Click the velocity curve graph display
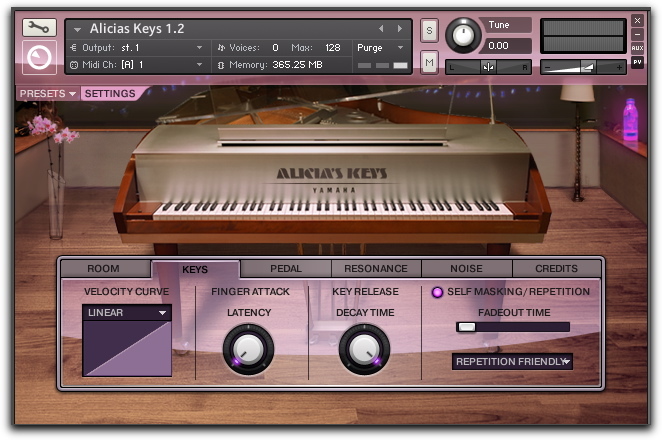 click(127, 348)
